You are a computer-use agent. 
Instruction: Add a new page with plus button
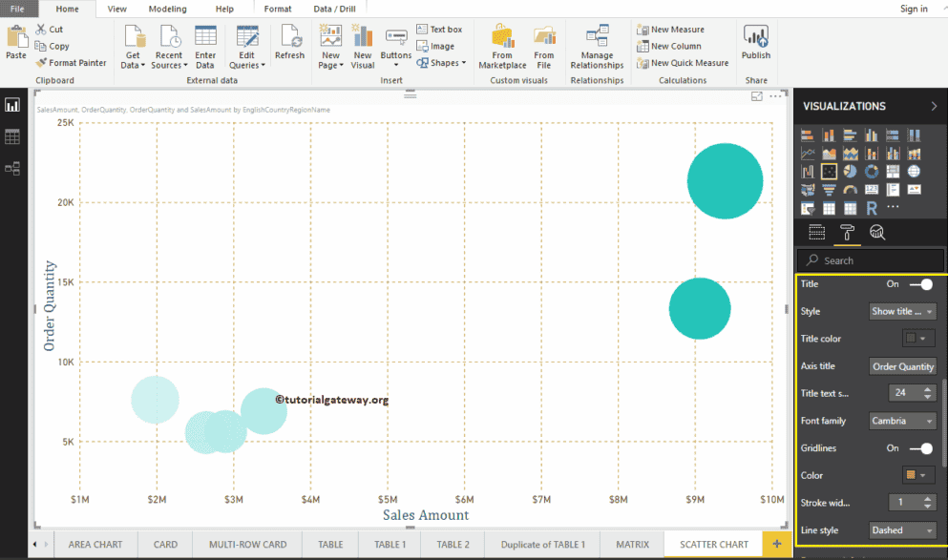point(776,544)
